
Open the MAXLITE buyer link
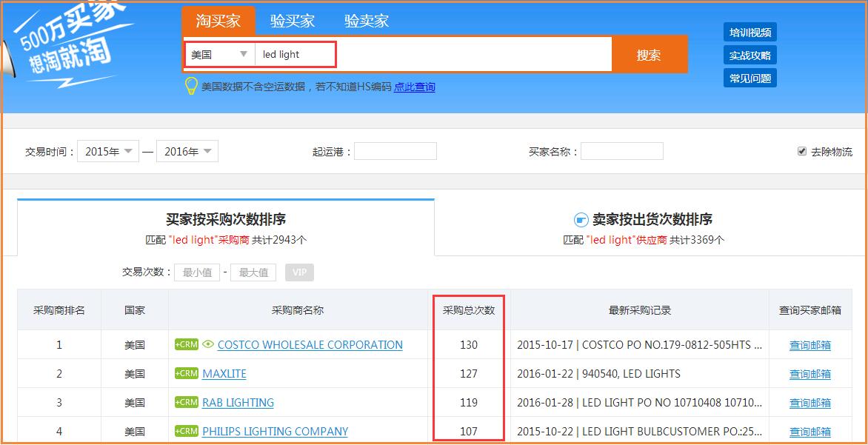(x=224, y=374)
